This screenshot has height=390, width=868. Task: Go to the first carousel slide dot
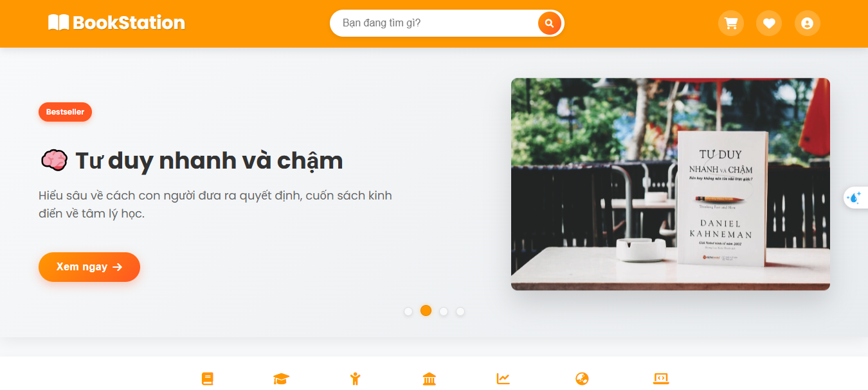(x=408, y=311)
